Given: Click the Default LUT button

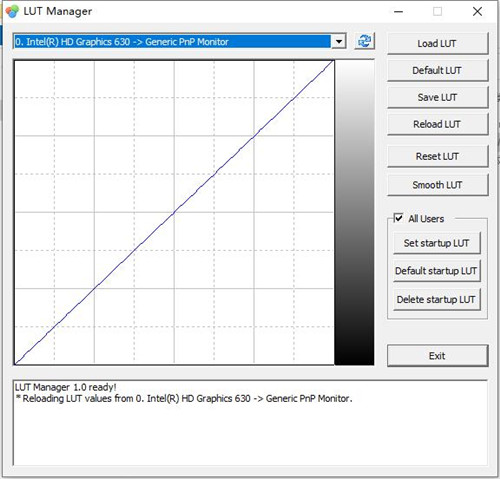Looking at the screenshot, I should [437, 70].
